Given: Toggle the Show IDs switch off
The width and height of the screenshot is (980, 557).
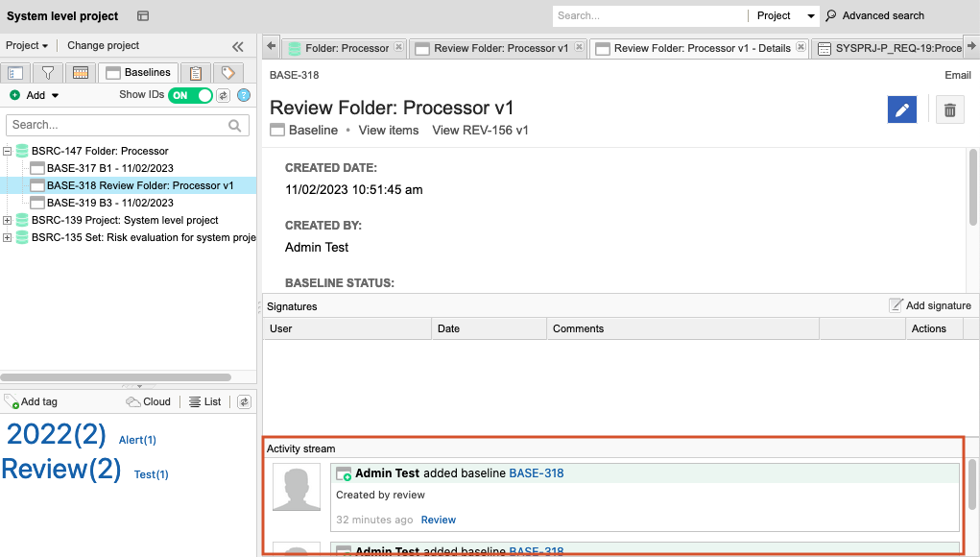Looking at the screenshot, I should [190, 95].
